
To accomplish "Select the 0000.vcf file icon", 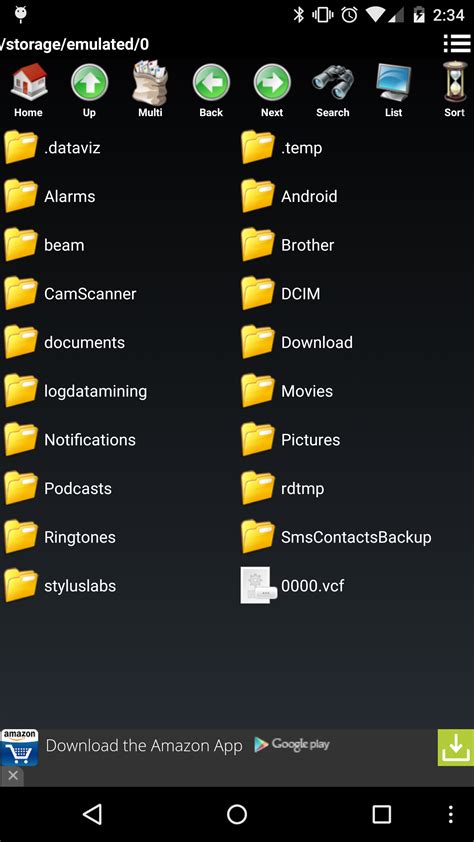I will pyautogui.click(x=259, y=585).
